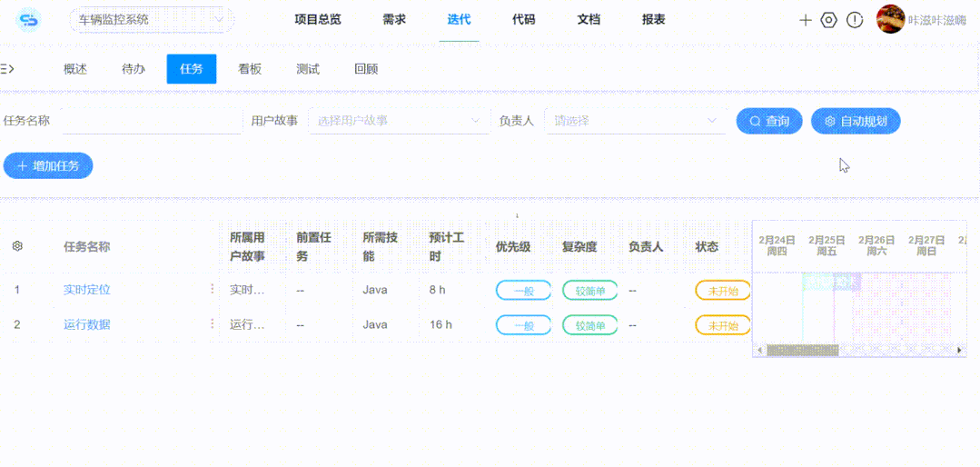Image resolution: width=980 pixels, height=467 pixels.
Task: Click the 一般 priority tag in row 2
Action: point(524,325)
